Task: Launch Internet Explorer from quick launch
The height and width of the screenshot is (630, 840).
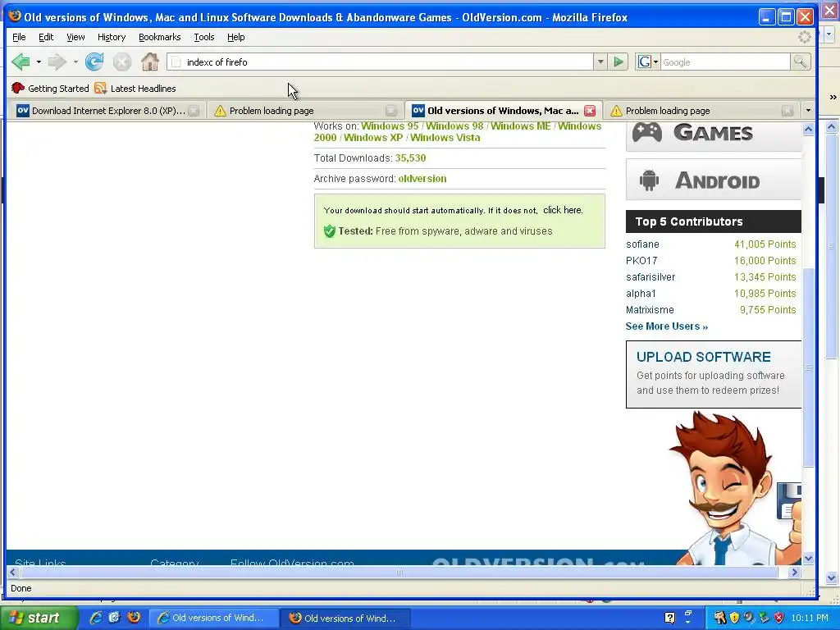Action: [x=96, y=618]
